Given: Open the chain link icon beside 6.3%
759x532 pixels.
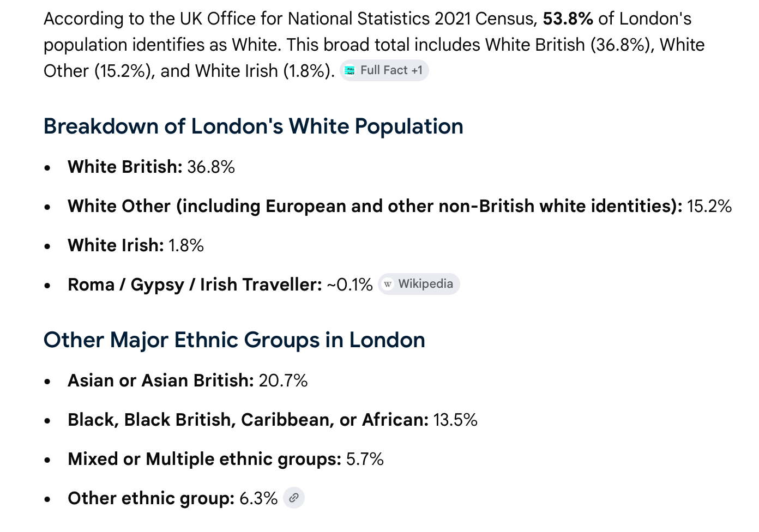Looking at the screenshot, I should click(x=294, y=498).
